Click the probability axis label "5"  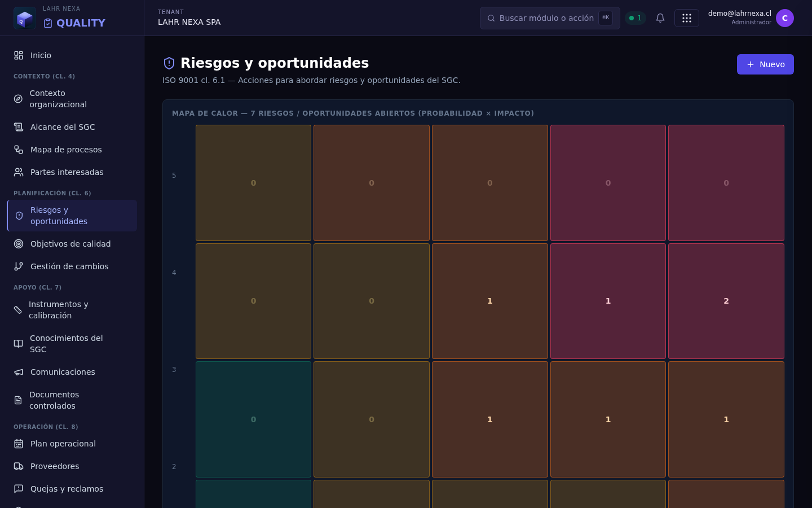point(174,176)
